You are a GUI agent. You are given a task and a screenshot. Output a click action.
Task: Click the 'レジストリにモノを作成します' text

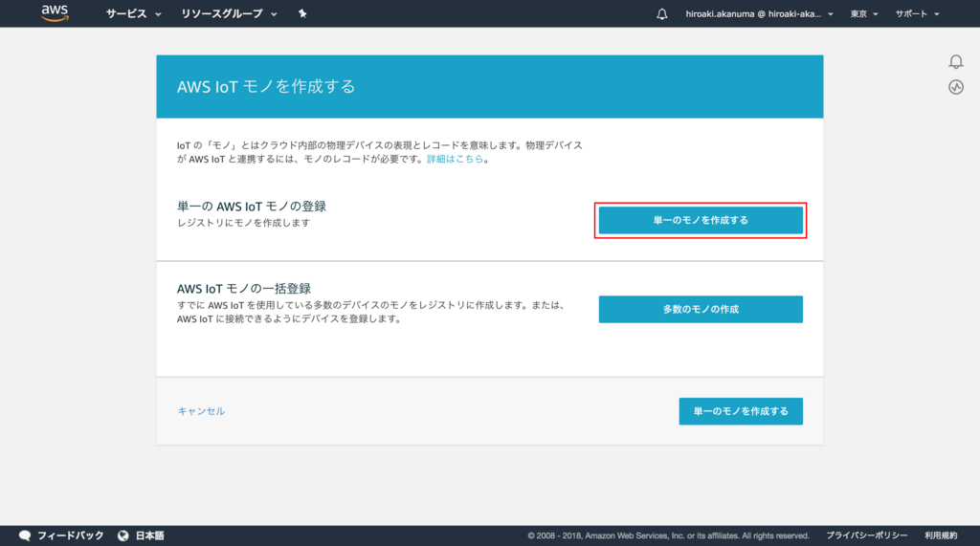coord(244,223)
